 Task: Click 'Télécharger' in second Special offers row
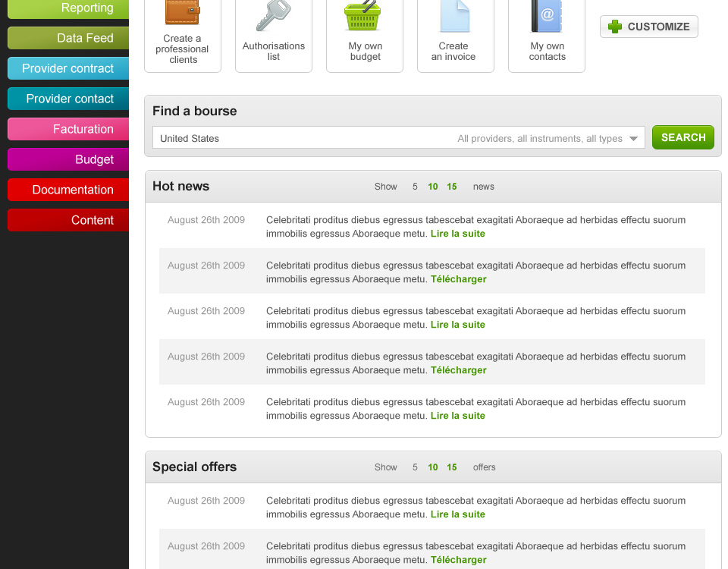click(x=459, y=560)
